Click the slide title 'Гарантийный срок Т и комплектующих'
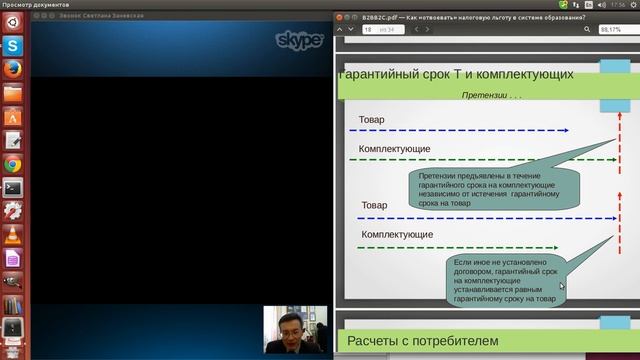Screen dimensions: 640x360 click(x=456, y=74)
